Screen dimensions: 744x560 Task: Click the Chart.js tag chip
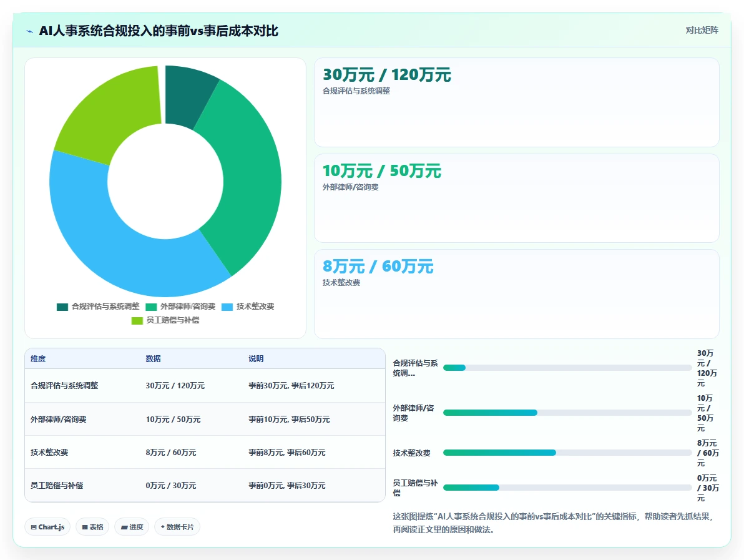(47, 527)
